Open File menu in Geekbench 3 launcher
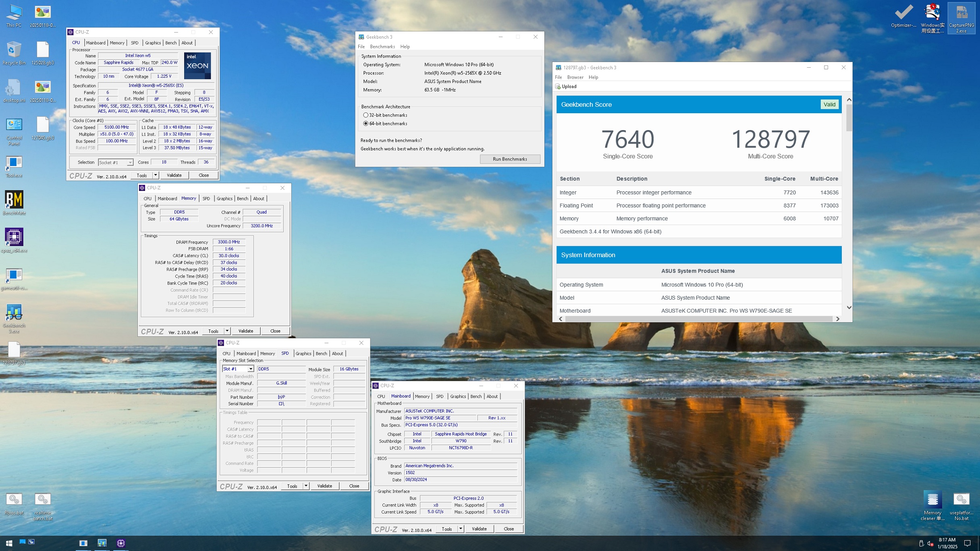 361,47
